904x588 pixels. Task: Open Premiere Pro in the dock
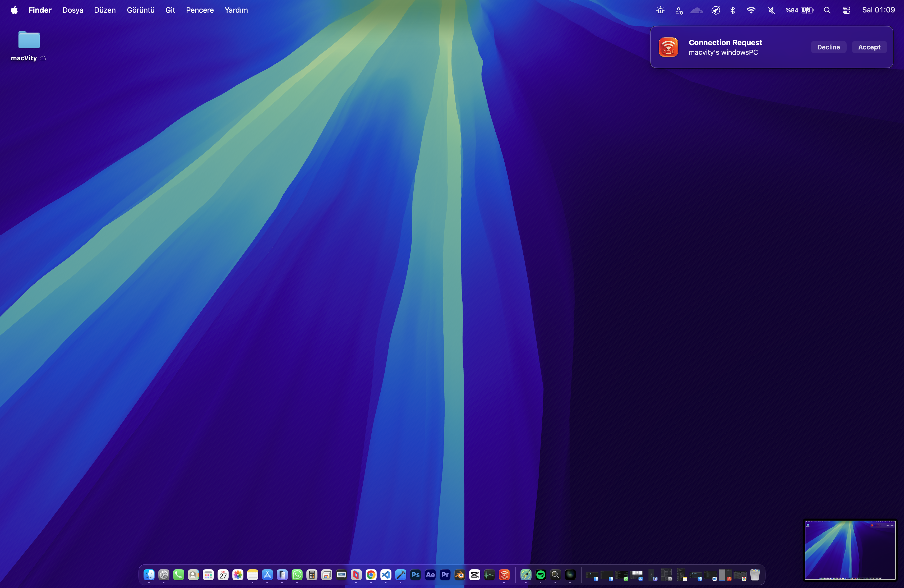[445, 575]
